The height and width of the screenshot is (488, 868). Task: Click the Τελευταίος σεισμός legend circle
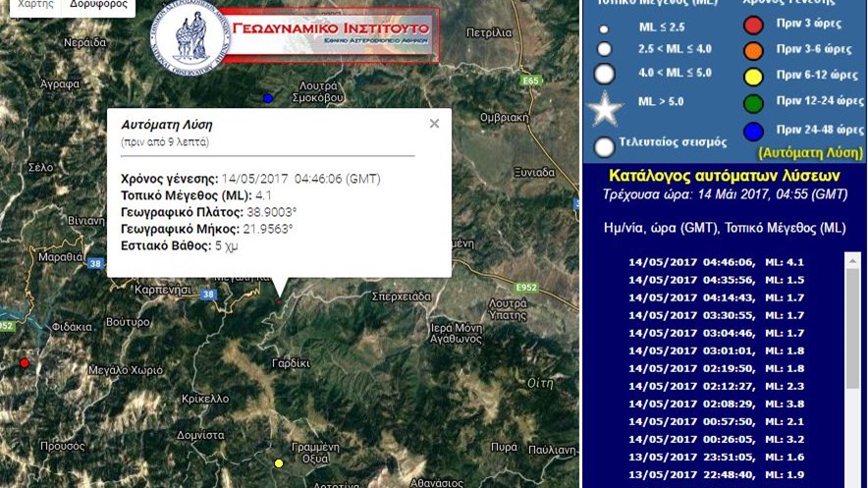604,146
